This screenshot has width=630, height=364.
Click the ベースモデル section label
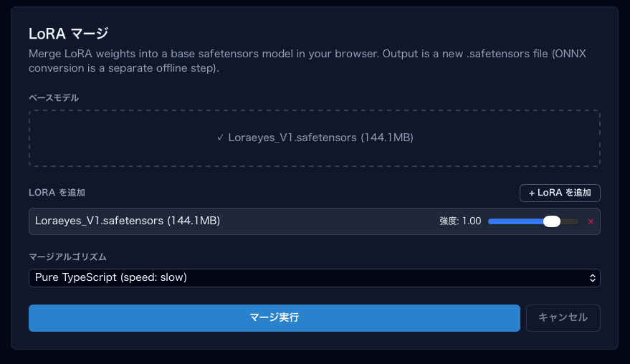coord(54,97)
